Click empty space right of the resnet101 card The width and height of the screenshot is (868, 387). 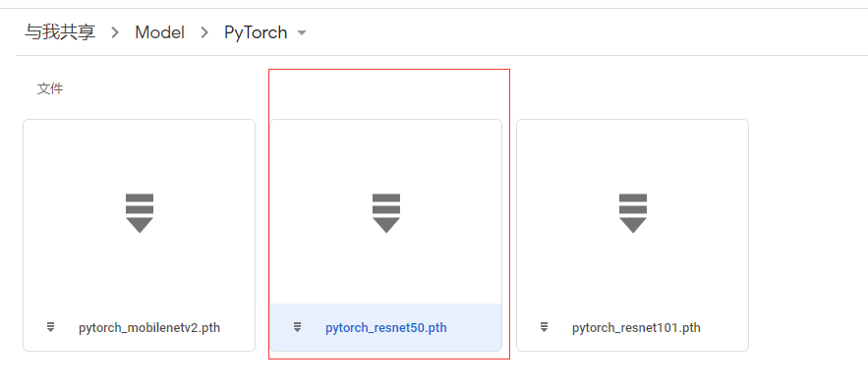pos(808,235)
